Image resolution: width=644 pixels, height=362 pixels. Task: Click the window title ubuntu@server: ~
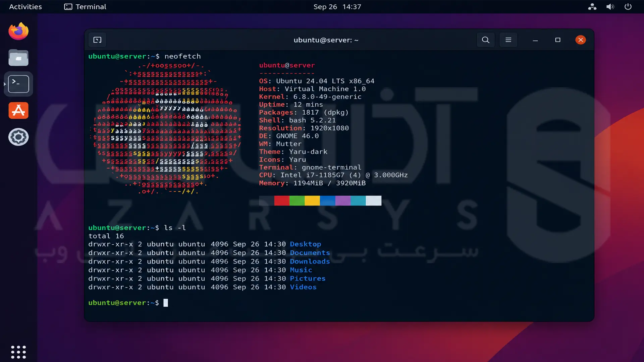coord(326,40)
